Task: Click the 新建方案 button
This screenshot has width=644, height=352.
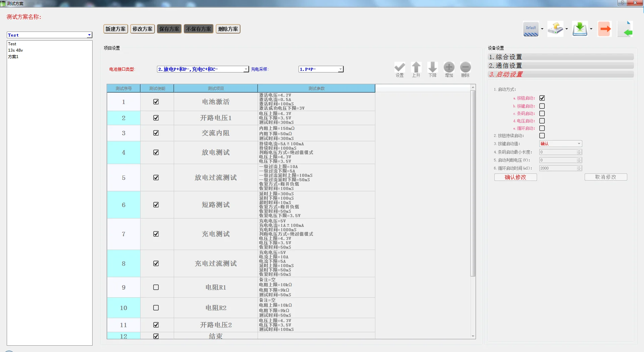Action: 115,29
